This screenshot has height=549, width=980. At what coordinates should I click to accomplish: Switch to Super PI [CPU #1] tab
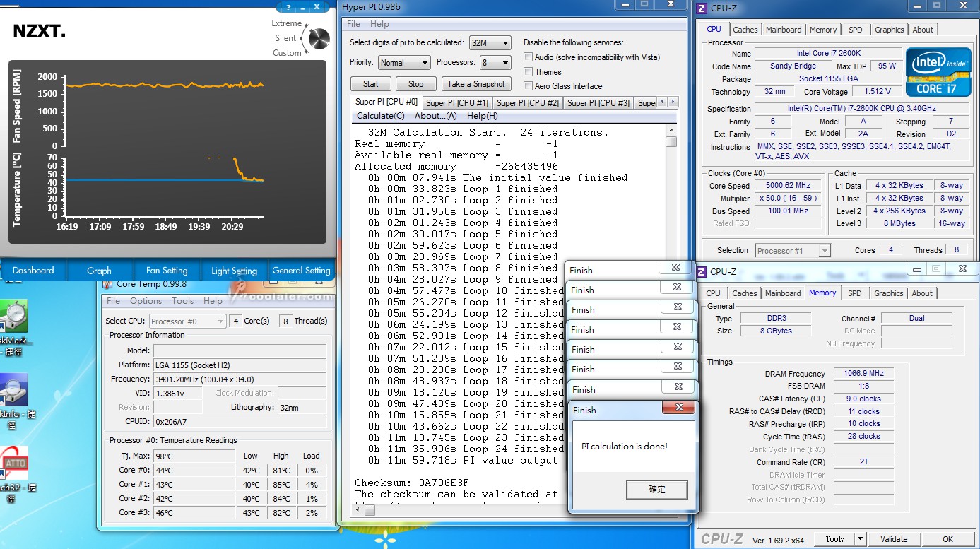(457, 103)
